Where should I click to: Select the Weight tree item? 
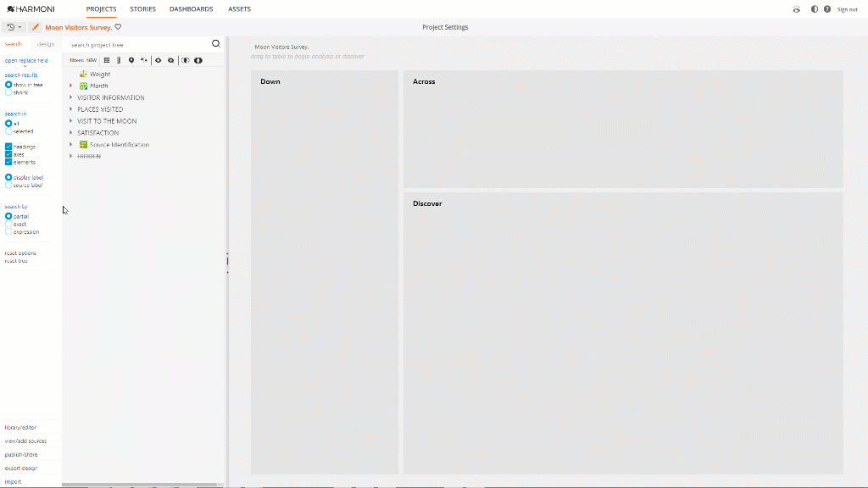pyautogui.click(x=100, y=75)
